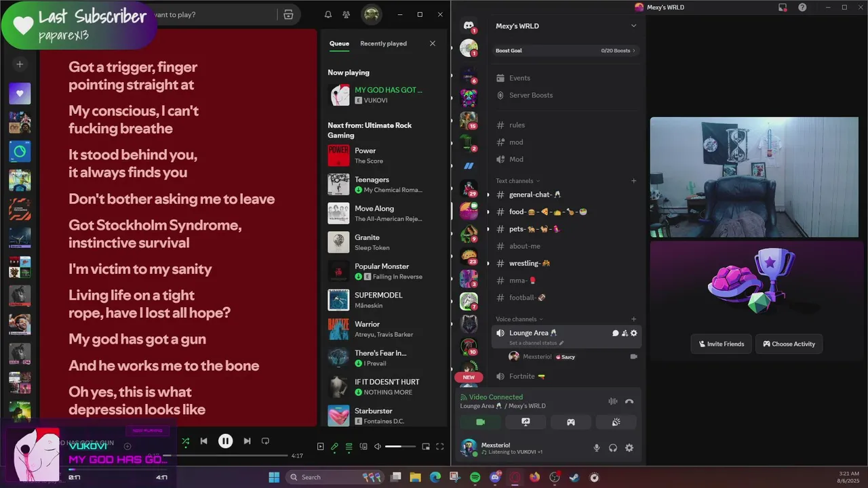Screen dimensions: 868x488
Task: Expand Mexy's WRLD server dropdown
Action: coord(633,26)
